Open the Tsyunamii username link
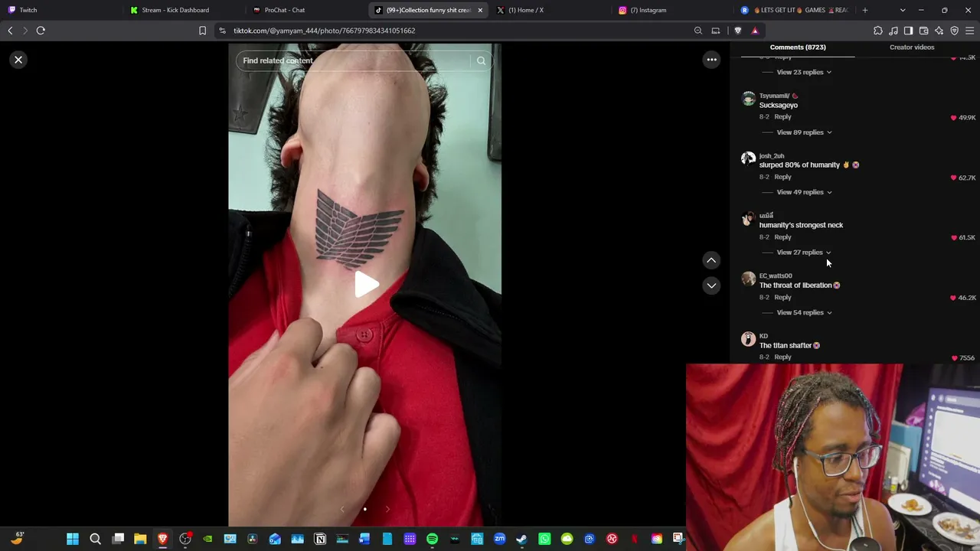The width and height of the screenshot is (980, 551). (x=774, y=96)
